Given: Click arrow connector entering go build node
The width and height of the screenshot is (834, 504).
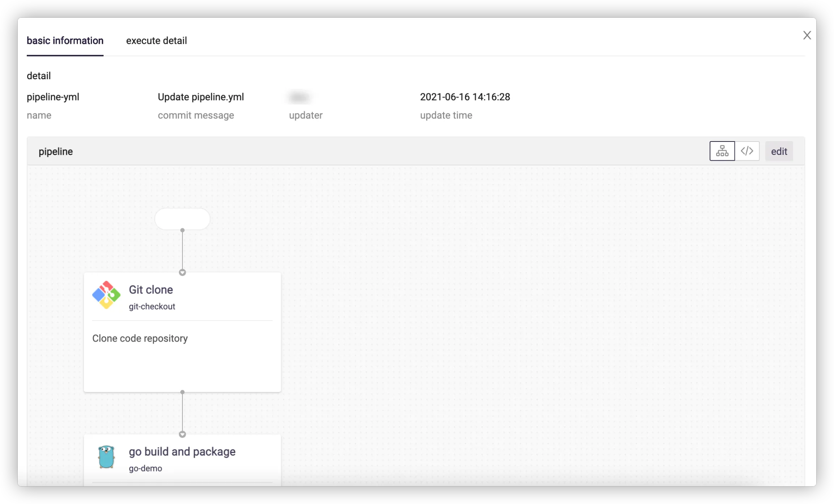Looking at the screenshot, I should [182, 434].
